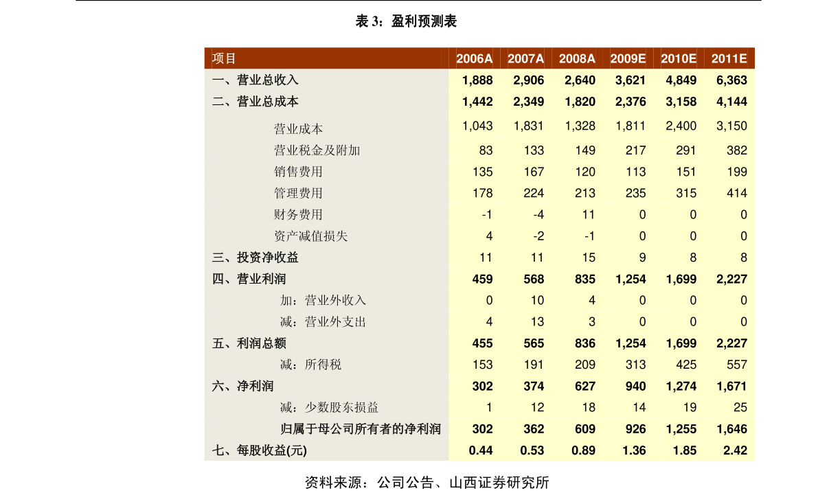
Task: Click the 2010E 净利润 value 1,274
Action: click(681, 387)
